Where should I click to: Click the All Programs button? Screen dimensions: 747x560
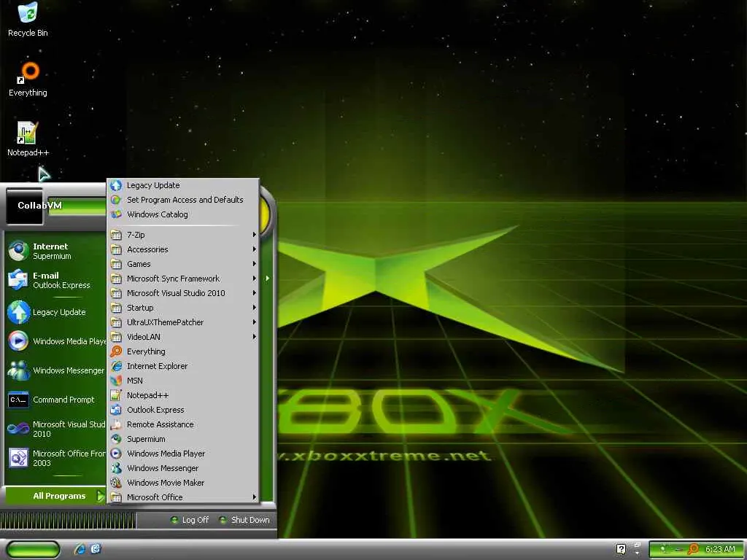pos(55,496)
